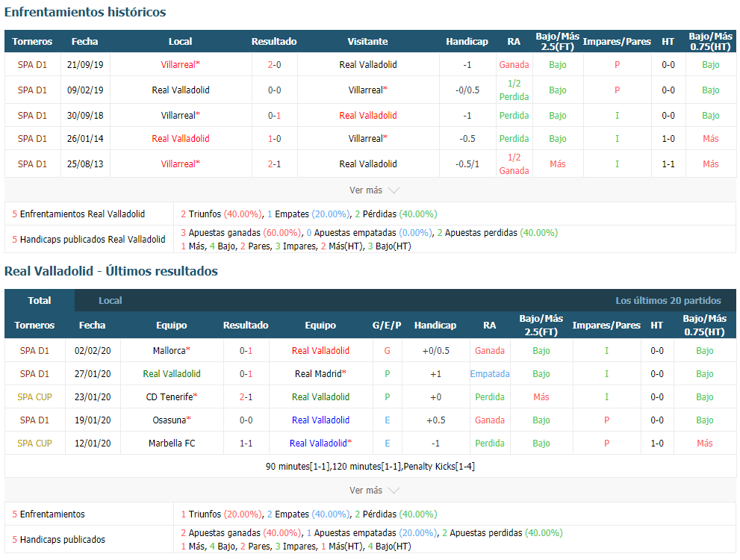The width and height of the screenshot is (740, 560).
Task: Switch to the Local tab
Action: [x=110, y=300]
